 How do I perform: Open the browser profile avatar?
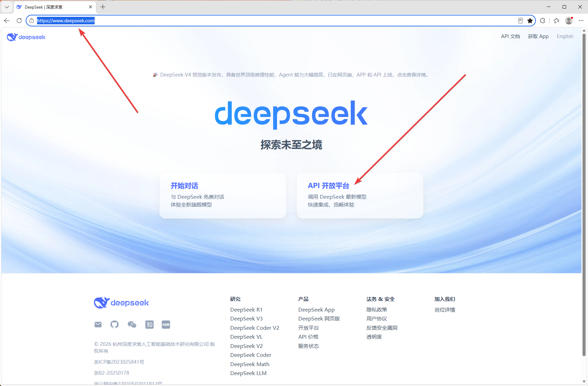coord(569,21)
